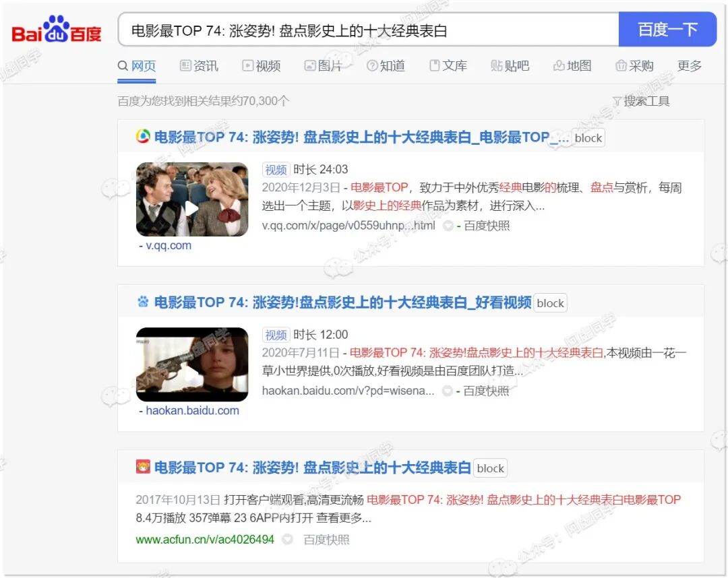Screen dimensions: 728x578
Task: Expand the 更多 menu
Action: (690, 66)
